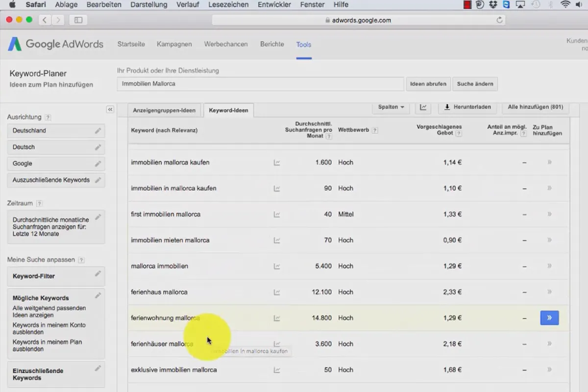Open the Berichte tab
588x392 pixels.
tap(272, 44)
